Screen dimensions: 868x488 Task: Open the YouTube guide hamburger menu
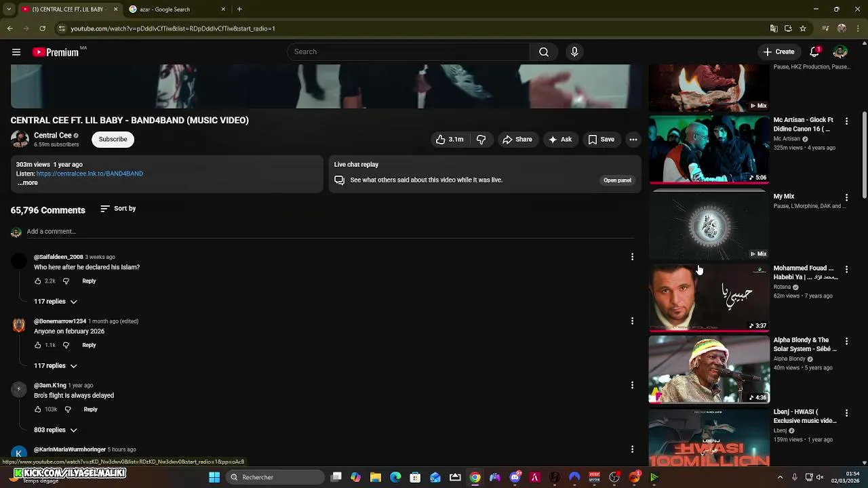16,52
